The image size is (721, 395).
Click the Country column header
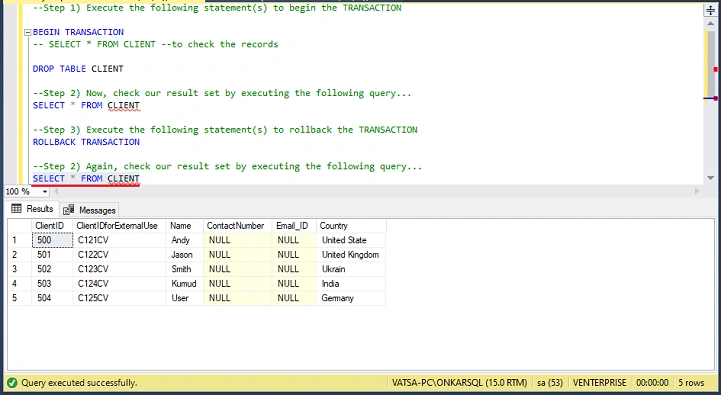click(x=351, y=226)
